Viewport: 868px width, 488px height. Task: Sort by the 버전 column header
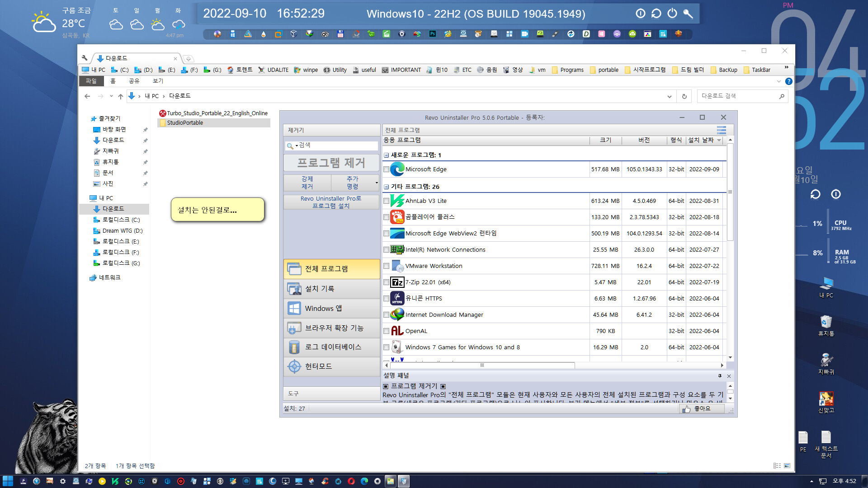click(644, 140)
